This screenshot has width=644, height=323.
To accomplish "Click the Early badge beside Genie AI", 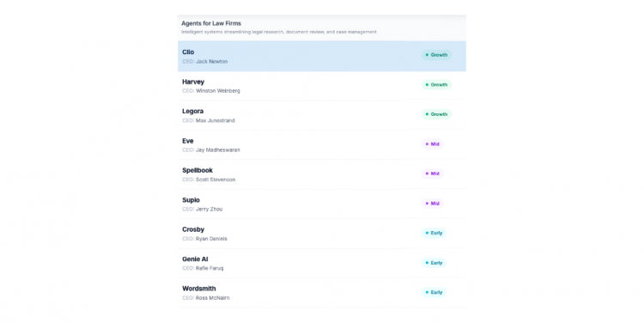I will (434, 263).
